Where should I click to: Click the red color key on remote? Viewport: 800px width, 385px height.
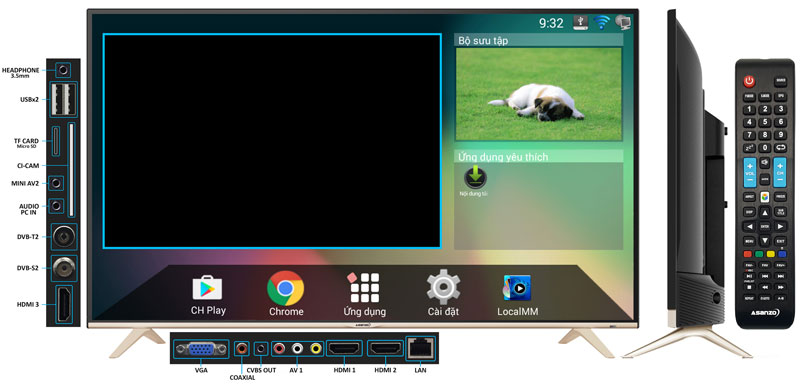747,253
